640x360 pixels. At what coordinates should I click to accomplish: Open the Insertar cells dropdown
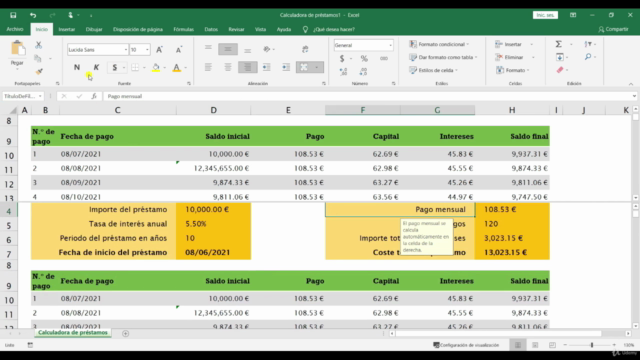point(531,44)
